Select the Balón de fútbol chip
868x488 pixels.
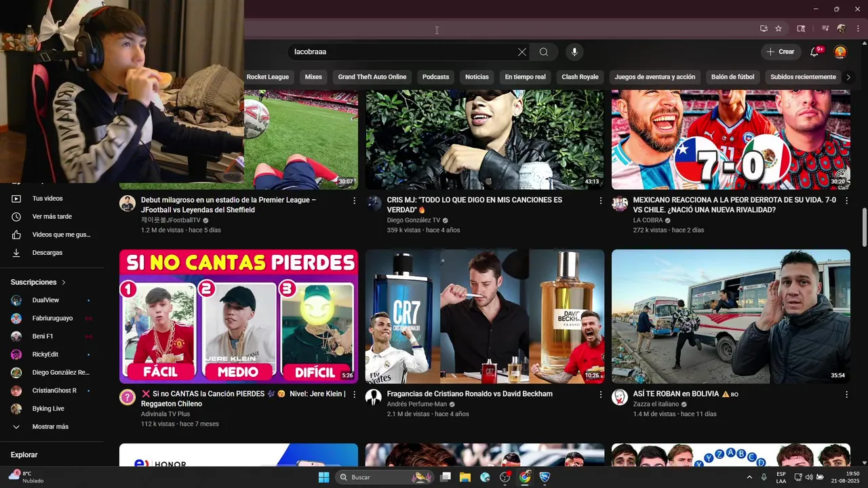coord(732,77)
